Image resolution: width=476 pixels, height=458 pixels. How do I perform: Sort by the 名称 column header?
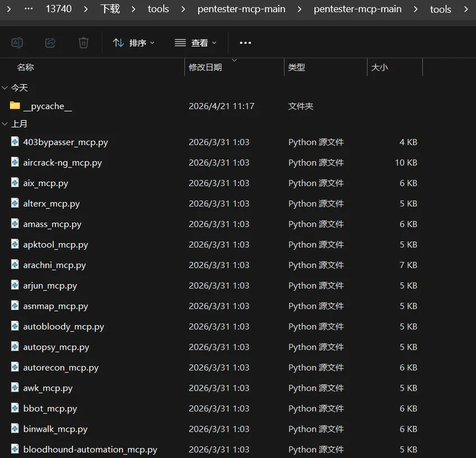click(25, 67)
